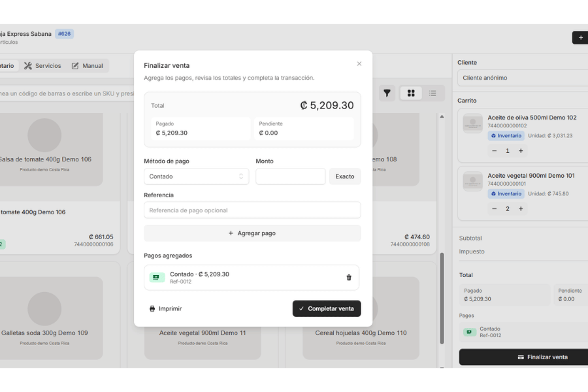The image size is (588, 392).
Task: Click the Agregar pago button
Action: pyautogui.click(x=252, y=233)
